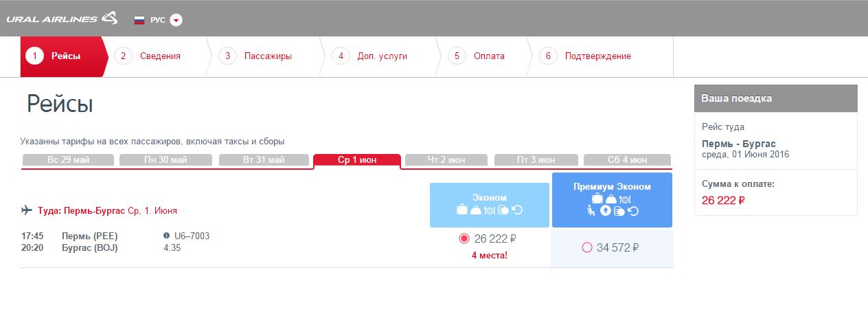The width and height of the screenshot is (868, 310).
Task: Go to step 3 Пассажиры
Action: click(267, 56)
